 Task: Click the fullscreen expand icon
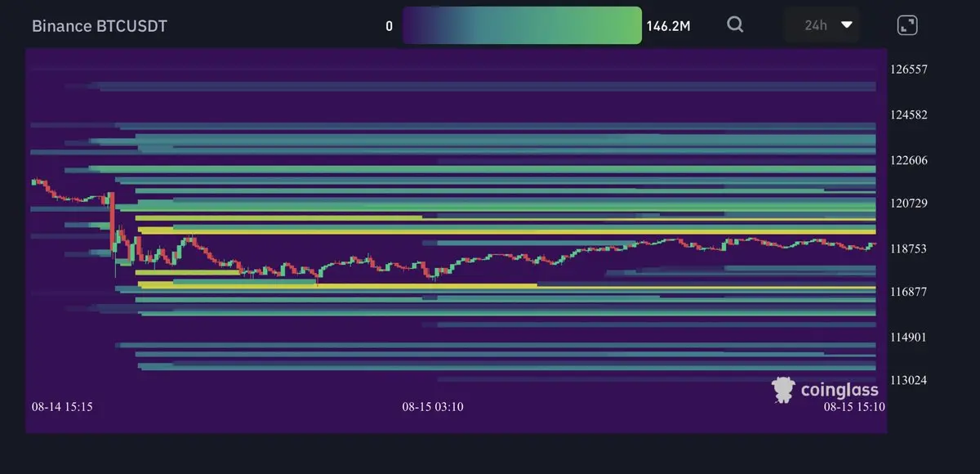[907, 25]
